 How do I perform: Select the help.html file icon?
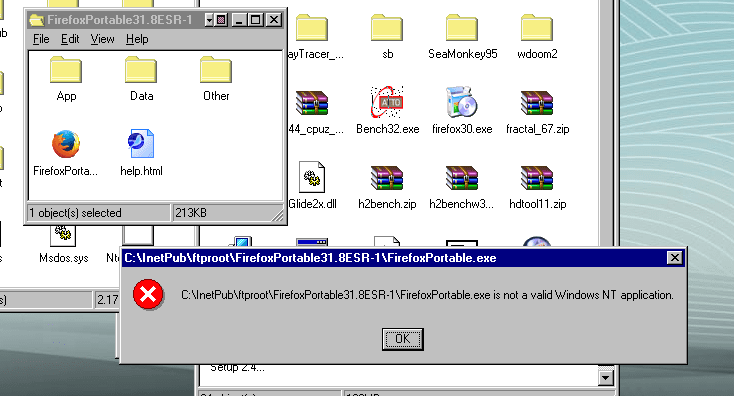pos(141,144)
